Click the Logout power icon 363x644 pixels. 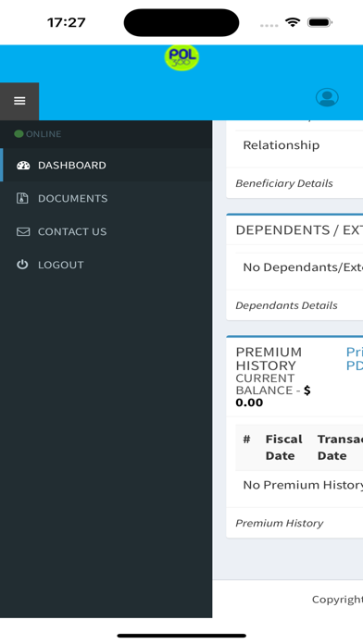point(22,265)
